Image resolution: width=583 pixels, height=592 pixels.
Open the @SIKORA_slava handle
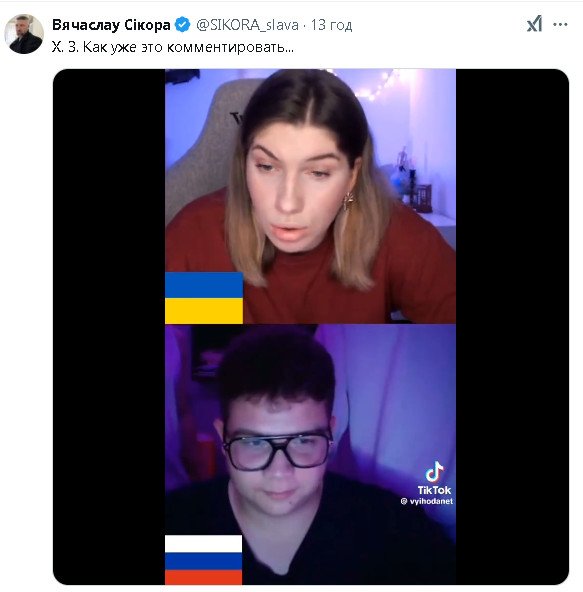click(247, 25)
